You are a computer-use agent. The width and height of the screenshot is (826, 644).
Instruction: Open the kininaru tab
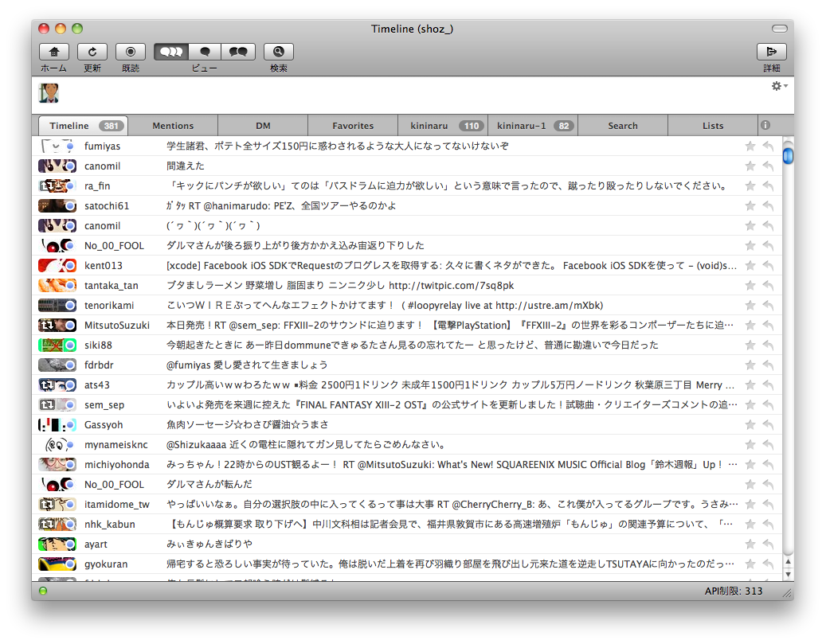(x=443, y=126)
